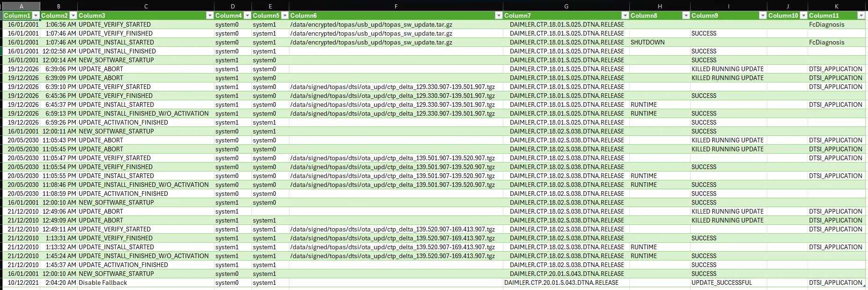Open the Column8 filter dropdown arrow
The width and height of the screenshot is (868, 290).
coord(686,15)
